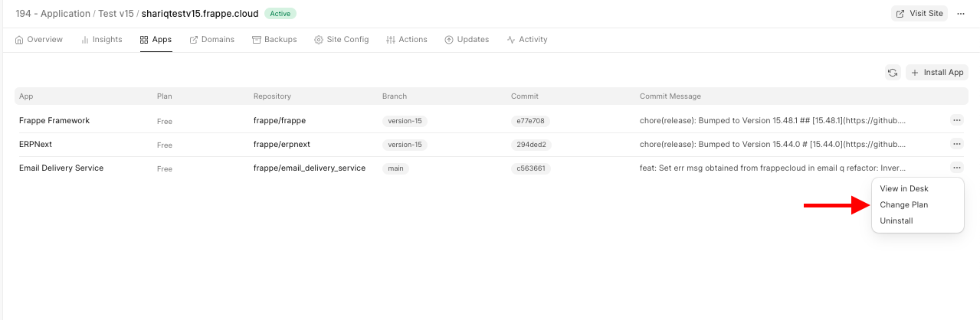The height and width of the screenshot is (320, 980).
Task: Go to the Updates tab
Action: click(467, 40)
